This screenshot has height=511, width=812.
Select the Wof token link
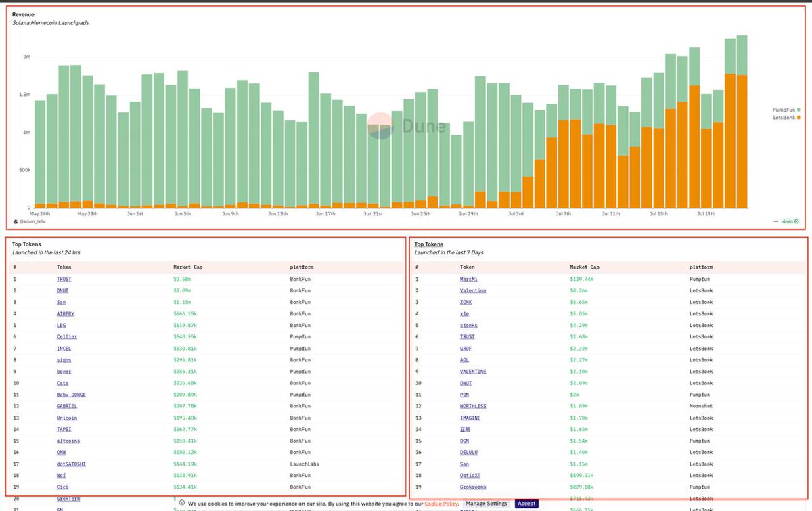(x=62, y=475)
